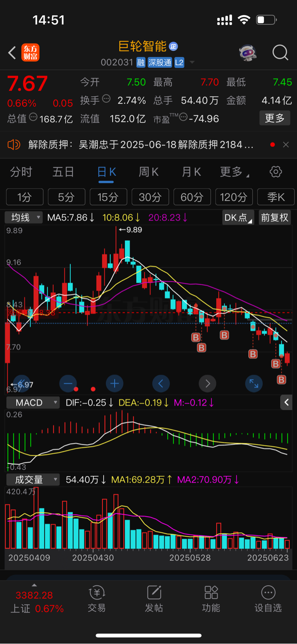The image size is (297, 644).
Task: Tap the MA 10:8.06 value label
Action: tap(121, 218)
